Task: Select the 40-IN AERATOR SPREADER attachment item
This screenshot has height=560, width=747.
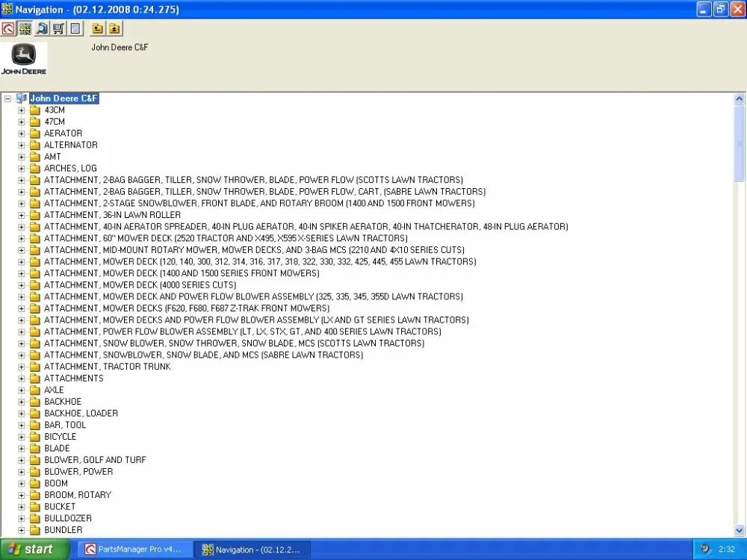Action: point(306,227)
